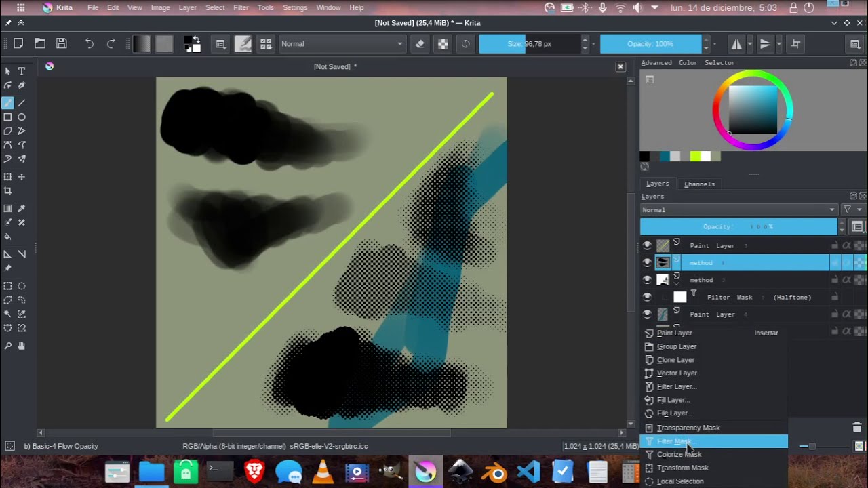Click the Save document icon
Screen dimensions: 868x488
pyautogui.click(x=62, y=44)
